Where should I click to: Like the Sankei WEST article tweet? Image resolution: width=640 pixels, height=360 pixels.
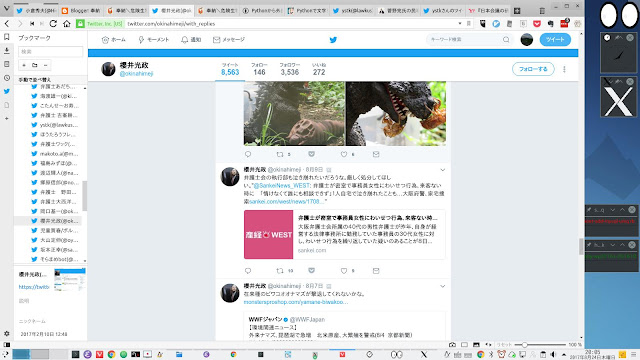tap(344, 271)
